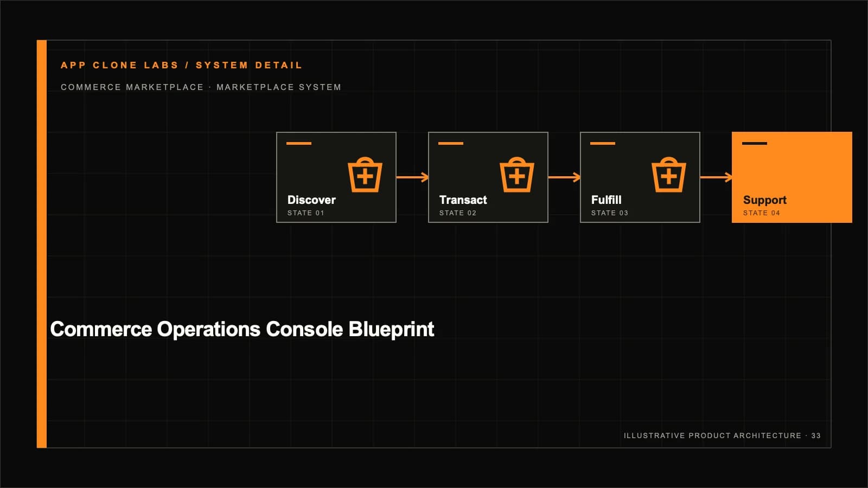Click the arrow between Discover and Transact
Image resolution: width=868 pixels, height=488 pixels.
412,177
